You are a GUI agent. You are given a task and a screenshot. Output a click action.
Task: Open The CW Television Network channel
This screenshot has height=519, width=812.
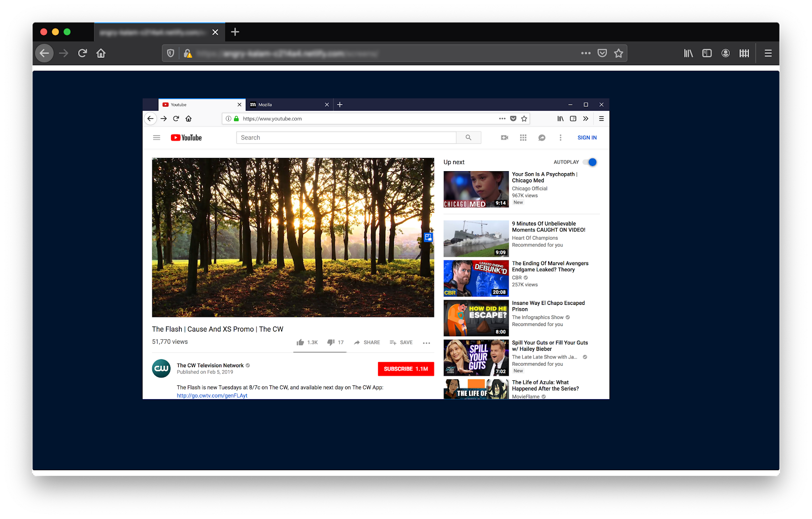point(210,365)
